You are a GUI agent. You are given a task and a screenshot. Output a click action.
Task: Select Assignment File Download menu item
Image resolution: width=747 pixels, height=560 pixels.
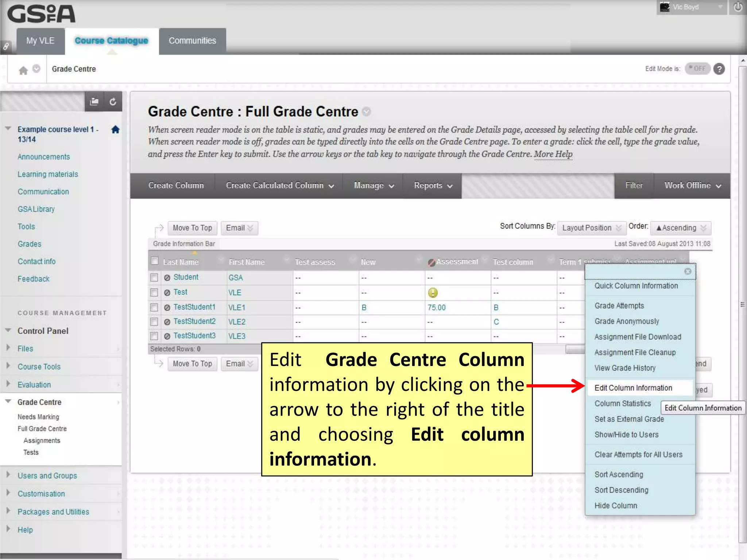pos(638,337)
